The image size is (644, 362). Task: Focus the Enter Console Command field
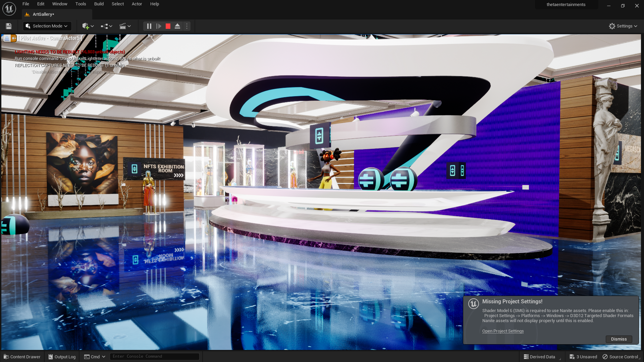154,357
